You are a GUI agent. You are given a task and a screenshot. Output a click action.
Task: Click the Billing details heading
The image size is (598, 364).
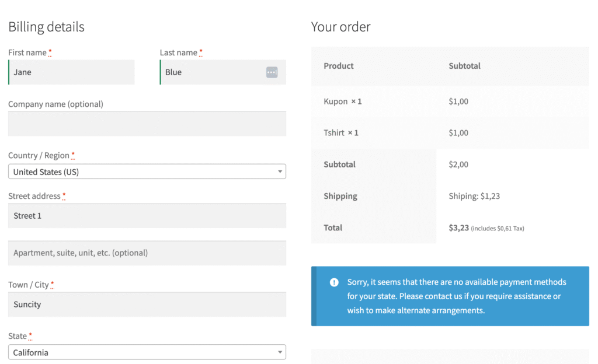click(x=46, y=27)
